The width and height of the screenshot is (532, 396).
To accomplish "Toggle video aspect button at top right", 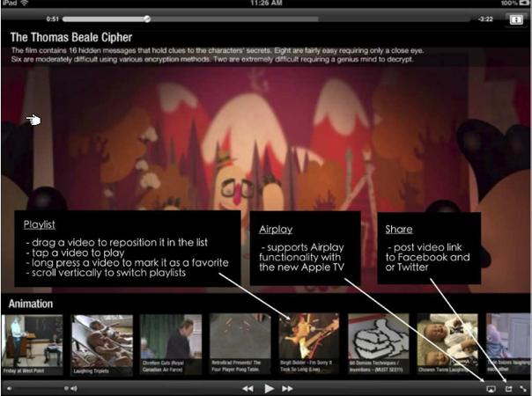I will point(516,19).
